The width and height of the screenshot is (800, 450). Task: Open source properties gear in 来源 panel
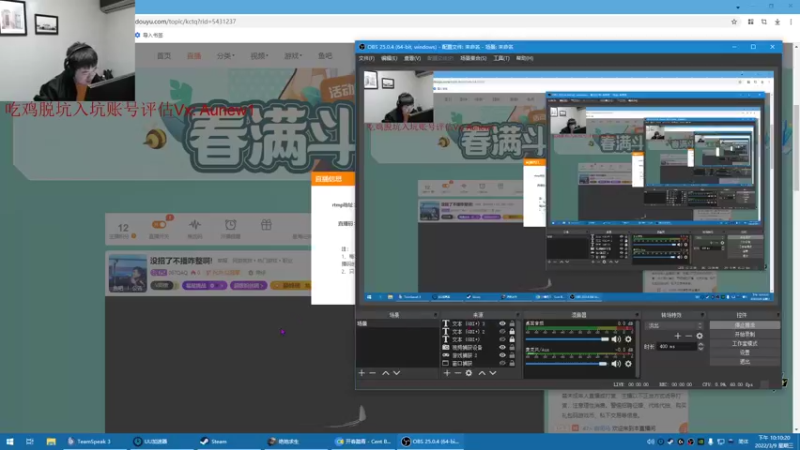[469, 373]
